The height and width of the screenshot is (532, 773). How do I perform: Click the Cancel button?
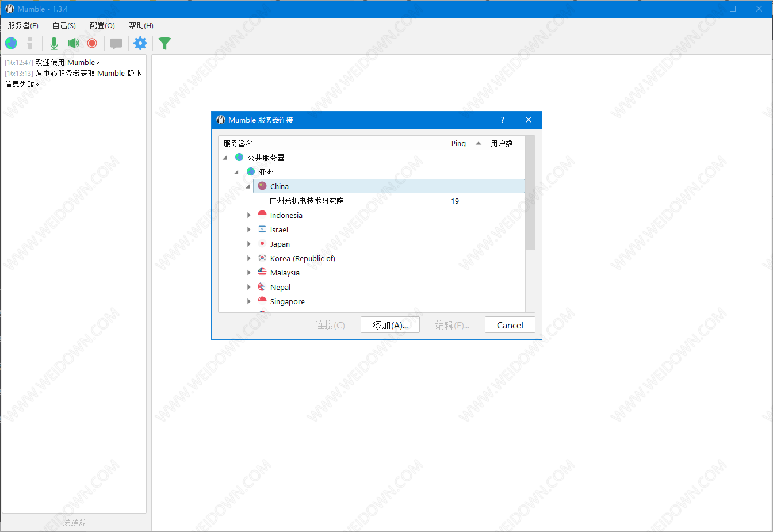(x=510, y=325)
